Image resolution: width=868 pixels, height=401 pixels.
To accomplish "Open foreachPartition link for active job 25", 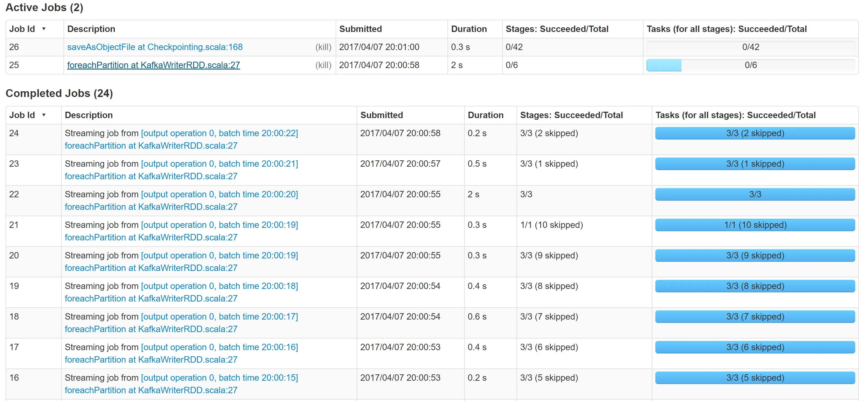I will pyautogui.click(x=153, y=65).
